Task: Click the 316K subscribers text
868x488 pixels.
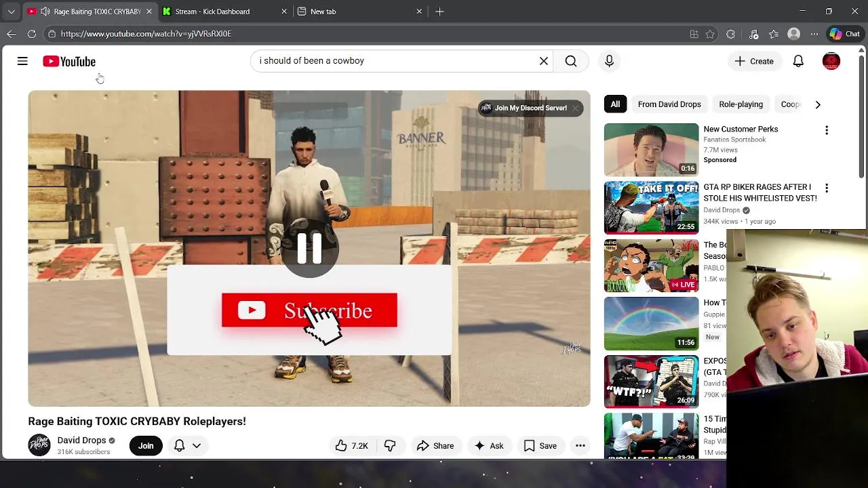Action: [83, 452]
